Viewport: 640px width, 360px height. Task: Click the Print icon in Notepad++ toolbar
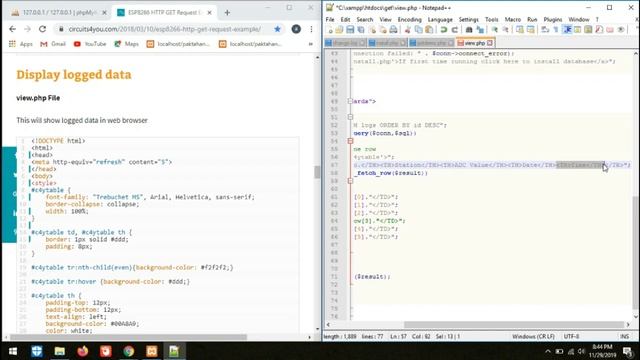tap(393, 29)
